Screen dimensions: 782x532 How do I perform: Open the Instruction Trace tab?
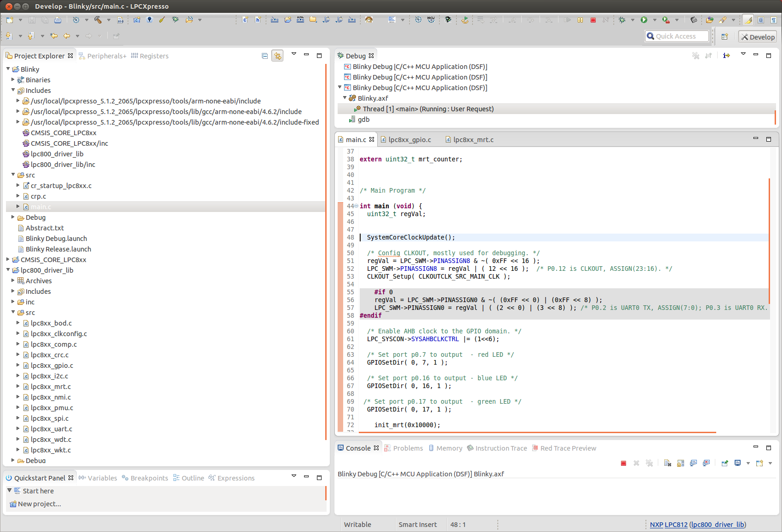click(497, 448)
